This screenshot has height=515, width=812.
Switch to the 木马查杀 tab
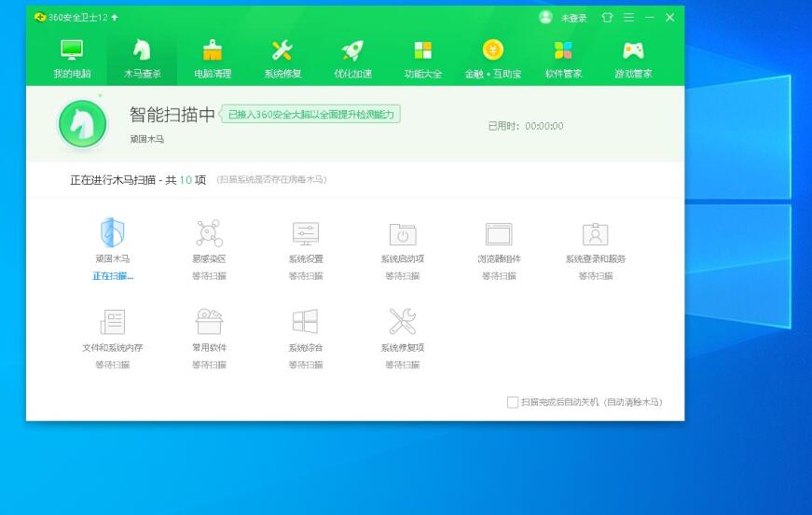pyautogui.click(x=142, y=59)
